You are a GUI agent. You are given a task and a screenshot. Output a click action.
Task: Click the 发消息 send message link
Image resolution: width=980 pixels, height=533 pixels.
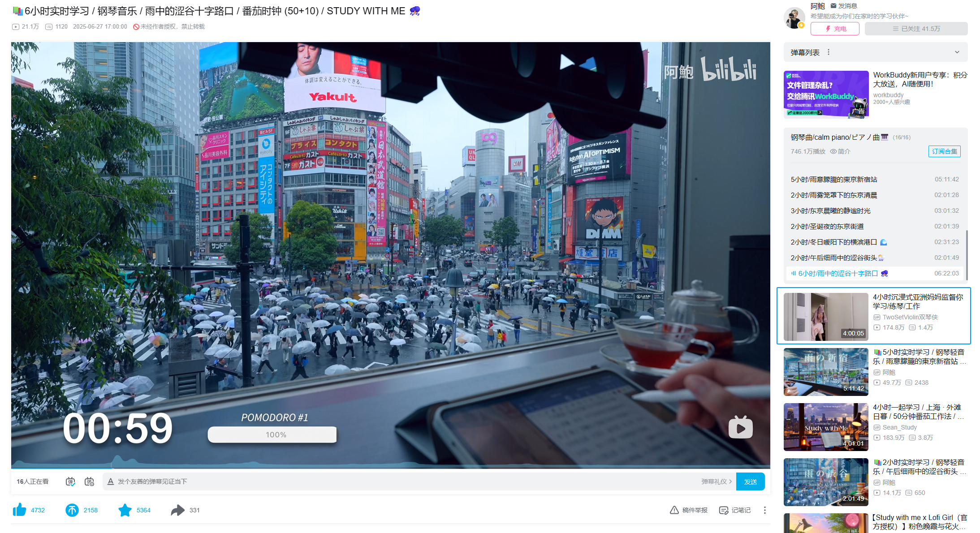(x=844, y=6)
